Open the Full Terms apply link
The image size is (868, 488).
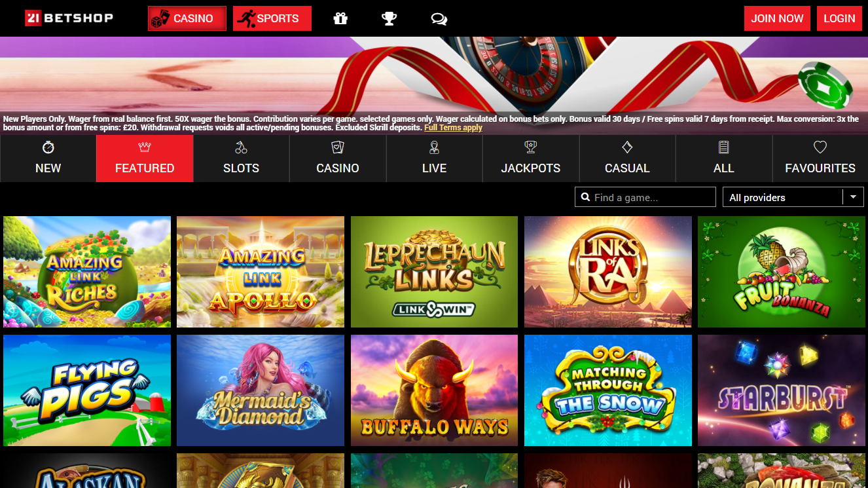pos(453,128)
